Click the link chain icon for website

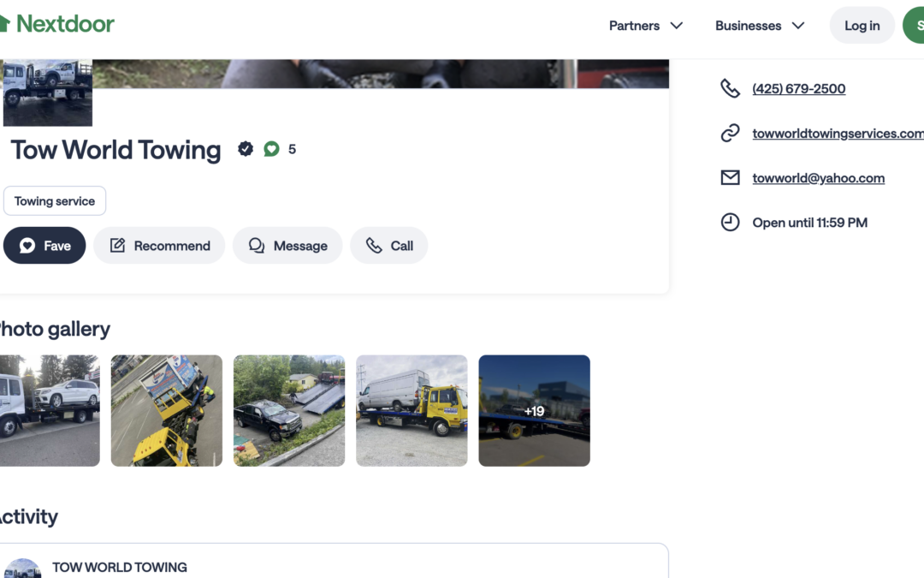pyautogui.click(x=730, y=134)
